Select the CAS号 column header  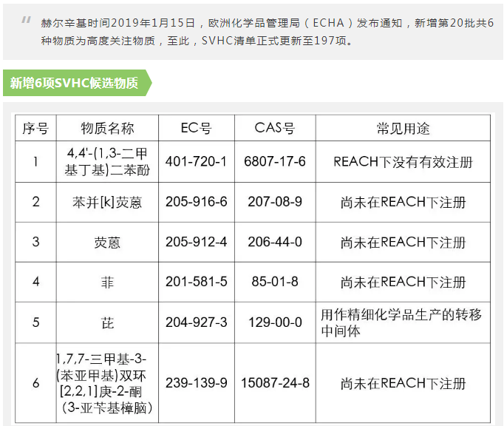click(x=275, y=128)
